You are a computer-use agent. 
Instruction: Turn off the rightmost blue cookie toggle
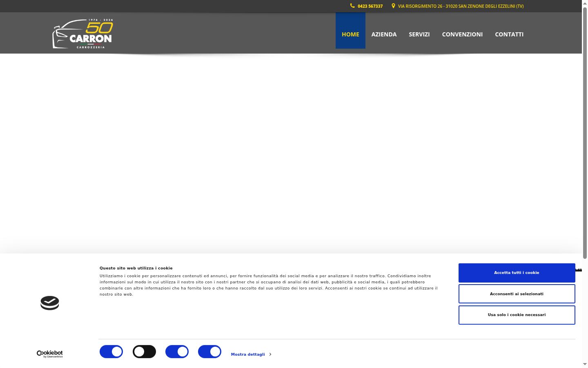pyautogui.click(x=209, y=352)
